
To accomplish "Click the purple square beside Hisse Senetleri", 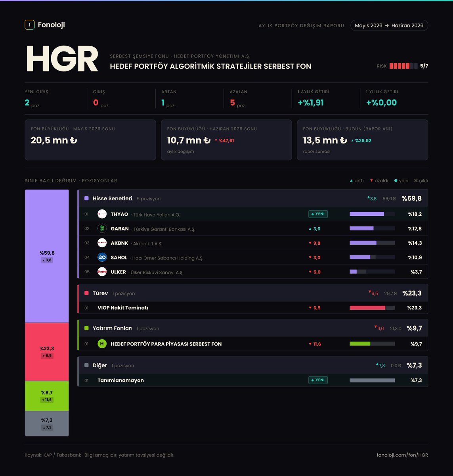I will click(x=86, y=198).
